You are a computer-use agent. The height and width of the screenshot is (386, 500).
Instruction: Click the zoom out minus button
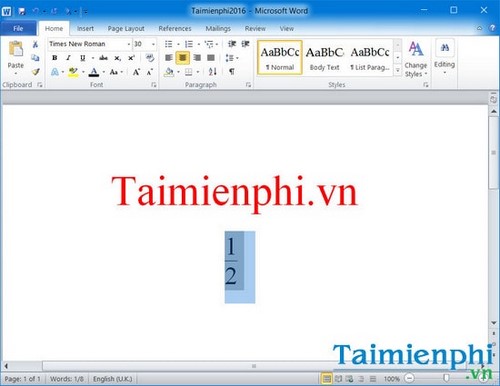click(x=409, y=379)
